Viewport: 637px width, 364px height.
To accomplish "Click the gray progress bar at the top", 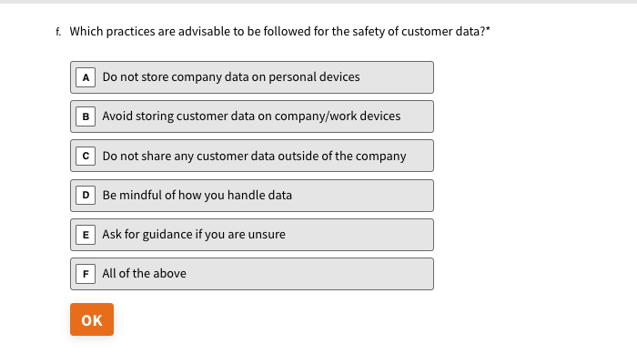I will (318, 2).
